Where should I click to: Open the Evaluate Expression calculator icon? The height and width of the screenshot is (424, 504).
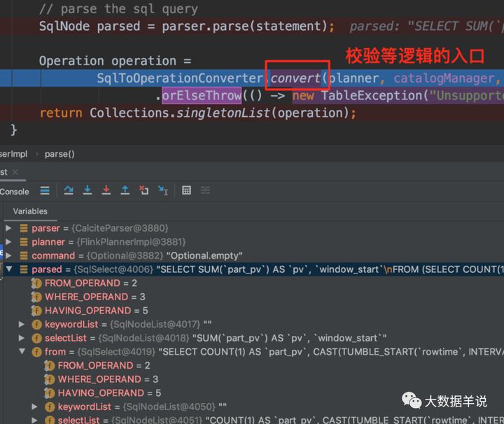coord(186,190)
